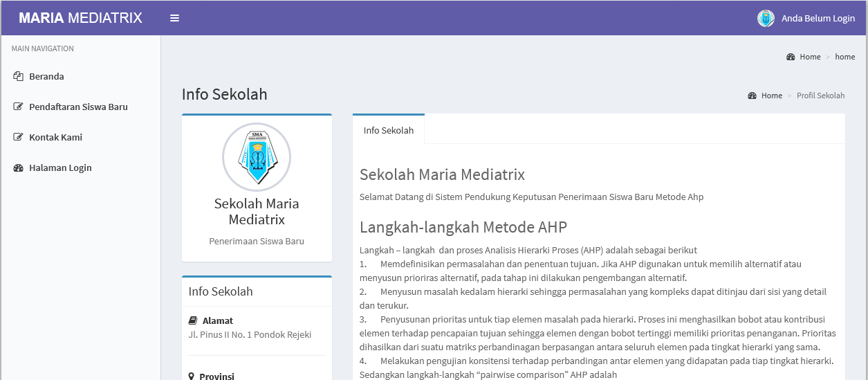Image resolution: width=868 pixels, height=380 pixels.
Task: Click 'home' text in top breadcrumb
Action: coord(844,57)
